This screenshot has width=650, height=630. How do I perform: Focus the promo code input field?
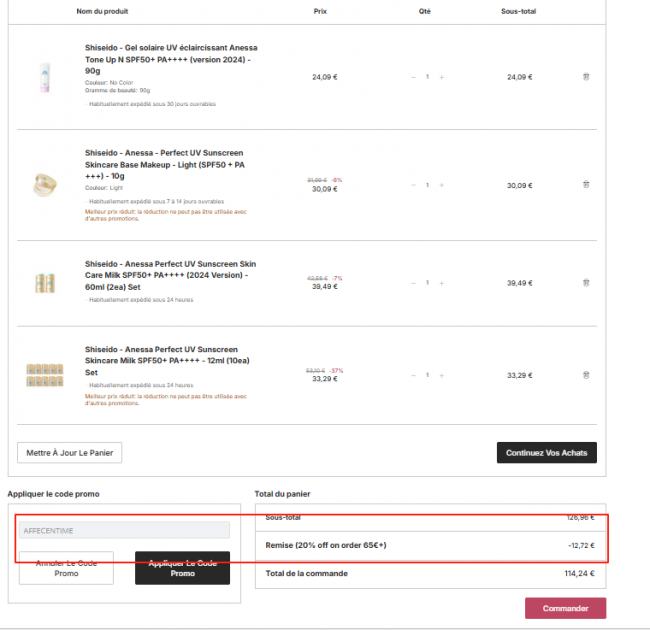(x=124, y=530)
